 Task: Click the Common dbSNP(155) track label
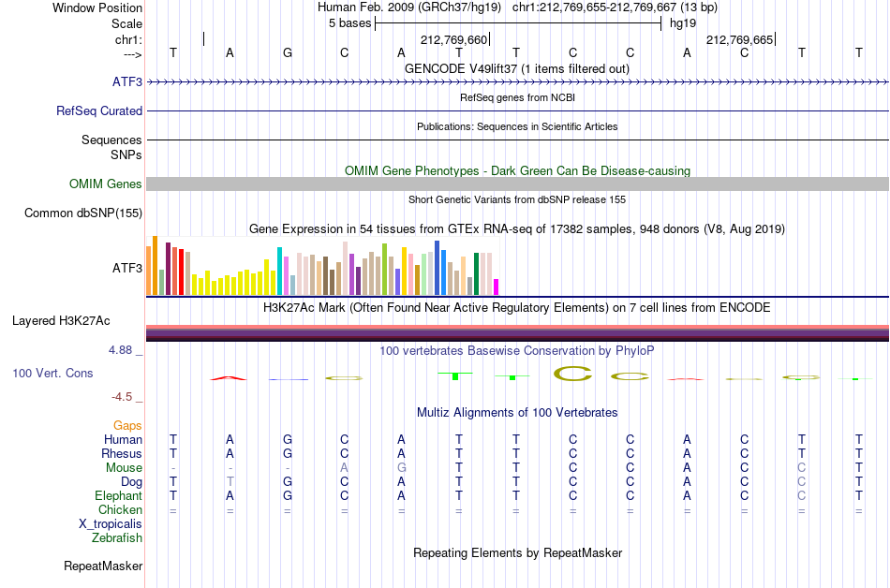pos(82,213)
